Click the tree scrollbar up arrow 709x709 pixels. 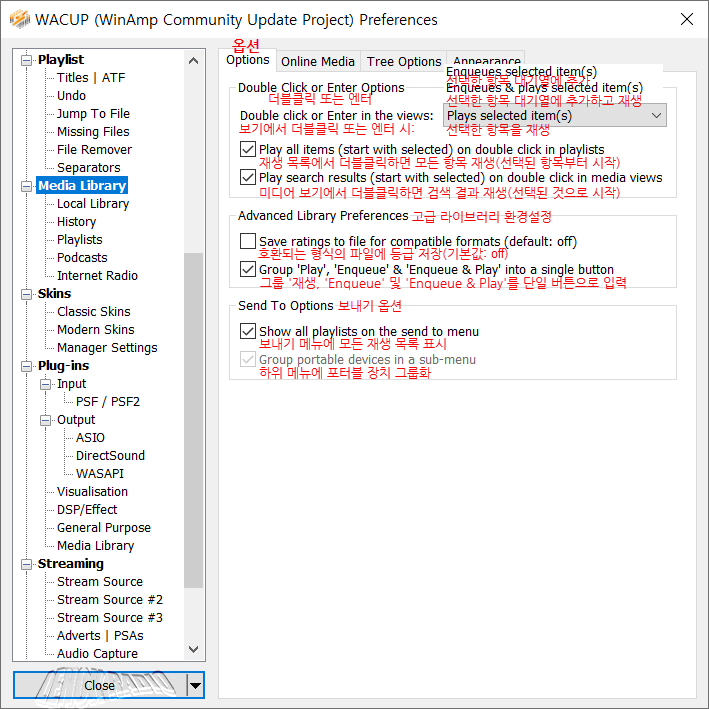pyautogui.click(x=194, y=61)
